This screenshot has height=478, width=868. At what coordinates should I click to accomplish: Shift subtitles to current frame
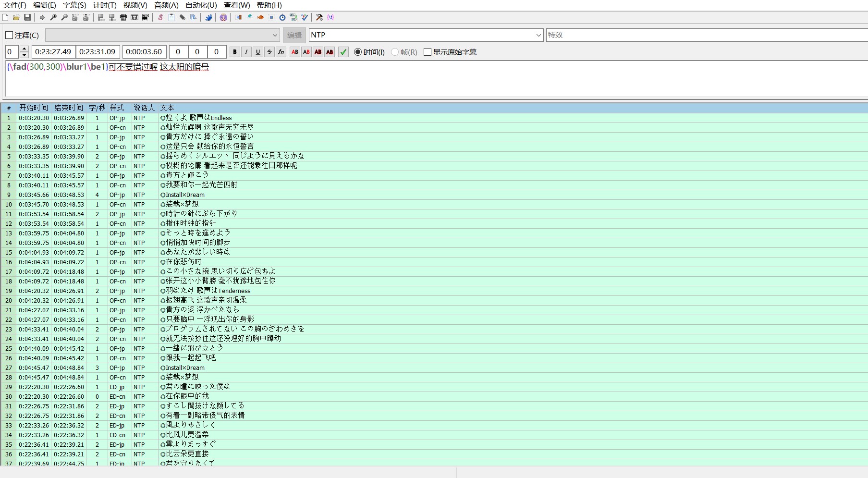pos(146,17)
